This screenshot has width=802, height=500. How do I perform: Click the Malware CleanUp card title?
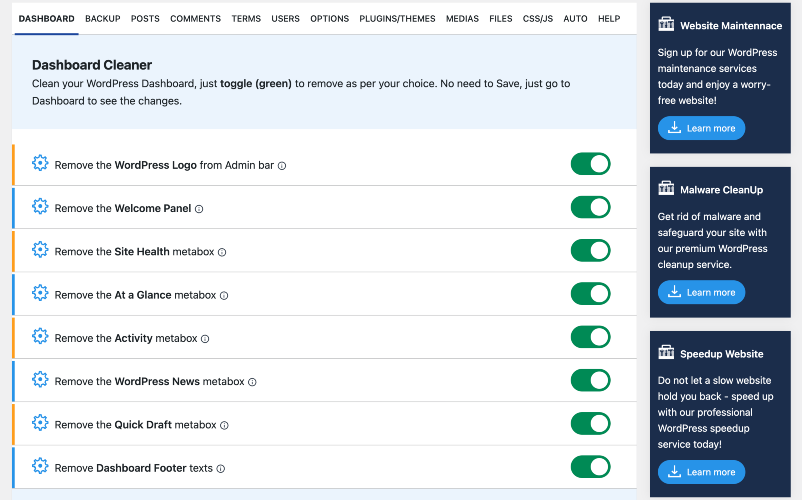click(721, 190)
